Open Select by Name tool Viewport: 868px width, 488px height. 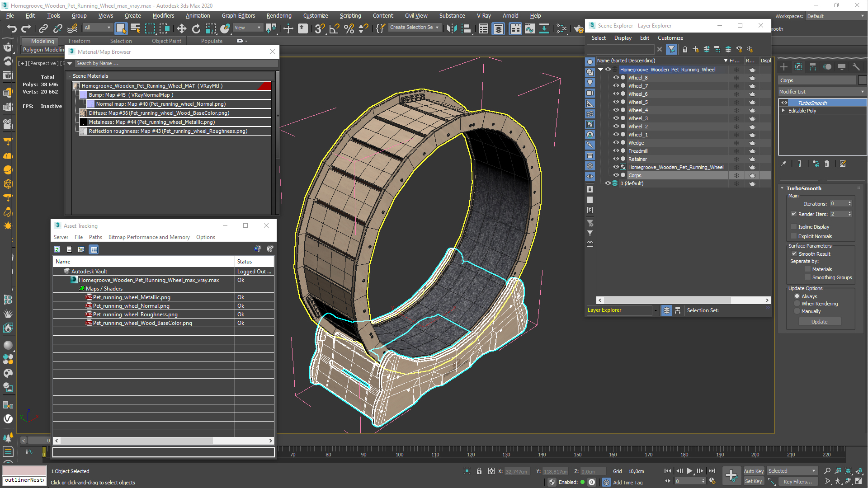click(x=135, y=28)
